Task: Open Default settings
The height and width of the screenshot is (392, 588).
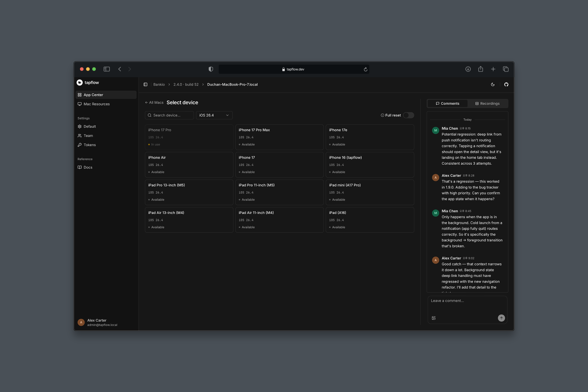Action: 106,126
